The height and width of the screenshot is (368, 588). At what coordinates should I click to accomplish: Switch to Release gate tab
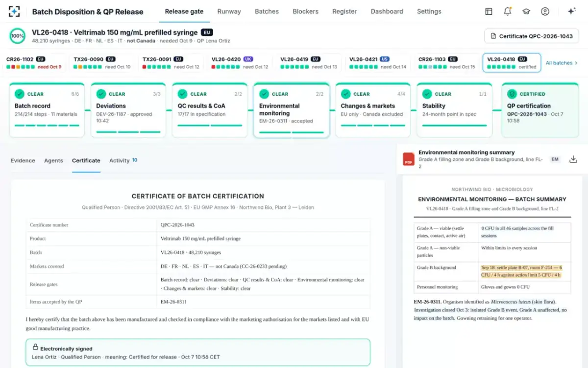(184, 11)
